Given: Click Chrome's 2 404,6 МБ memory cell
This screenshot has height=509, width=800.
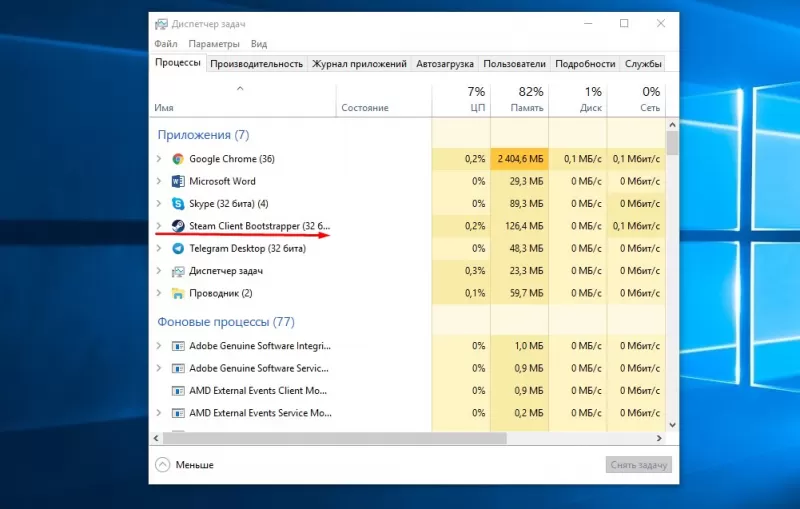Looking at the screenshot, I should coord(519,159).
